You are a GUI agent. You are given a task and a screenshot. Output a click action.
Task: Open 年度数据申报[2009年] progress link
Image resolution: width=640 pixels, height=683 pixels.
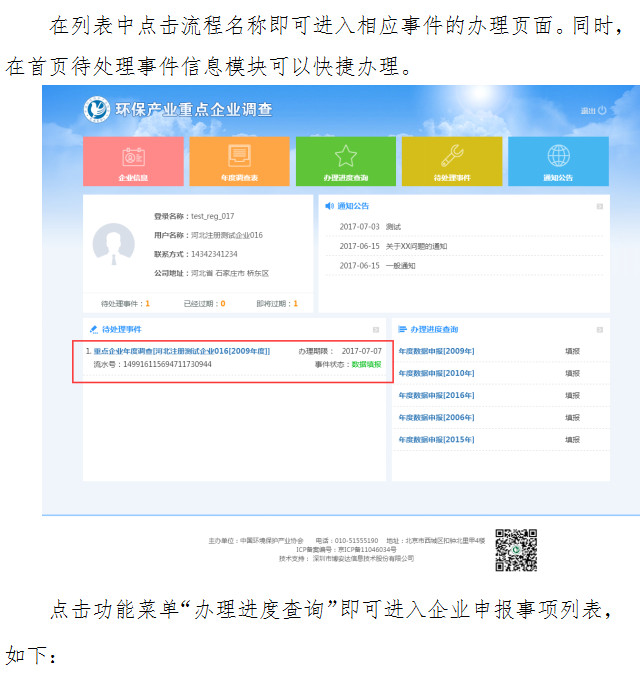(x=436, y=351)
